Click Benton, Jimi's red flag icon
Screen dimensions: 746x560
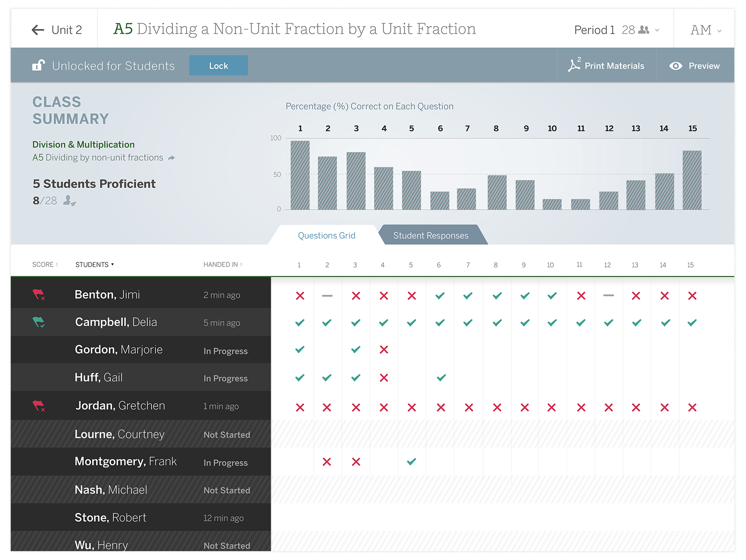pos(39,295)
